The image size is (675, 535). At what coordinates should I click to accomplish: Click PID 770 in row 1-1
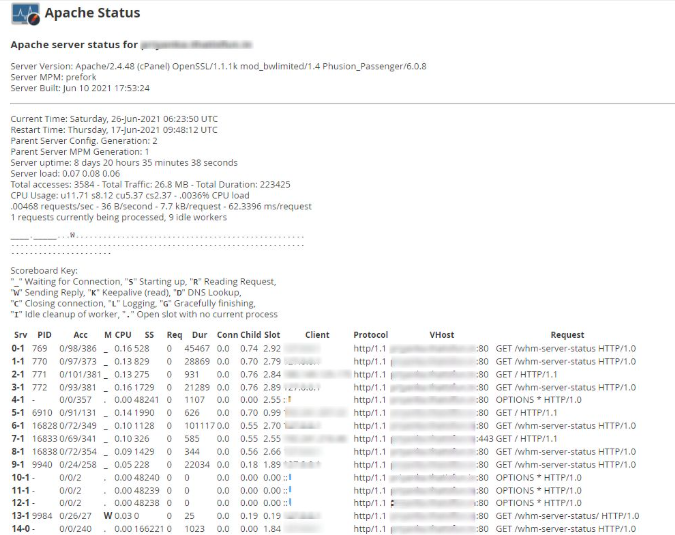click(x=40, y=362)
